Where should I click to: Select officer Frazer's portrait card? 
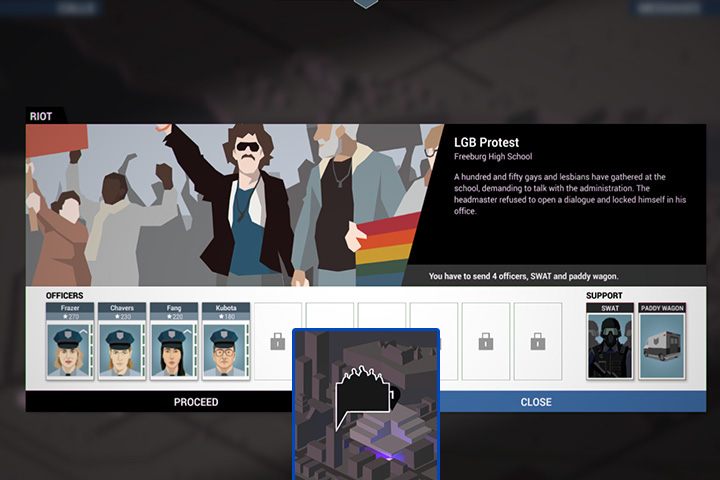click(x=70, y=342)
